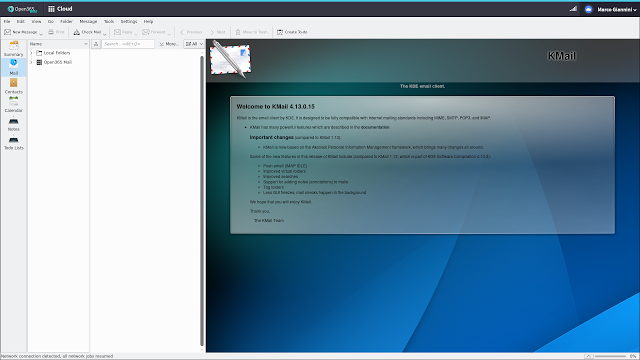Open the All status filter dropdown
This screenshot has width=640, height=360.
194,44
